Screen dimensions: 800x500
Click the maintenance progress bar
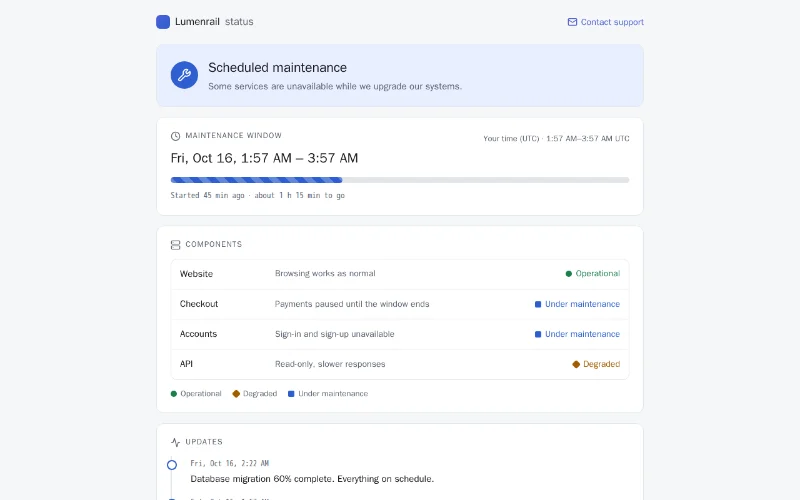point(400,180)
